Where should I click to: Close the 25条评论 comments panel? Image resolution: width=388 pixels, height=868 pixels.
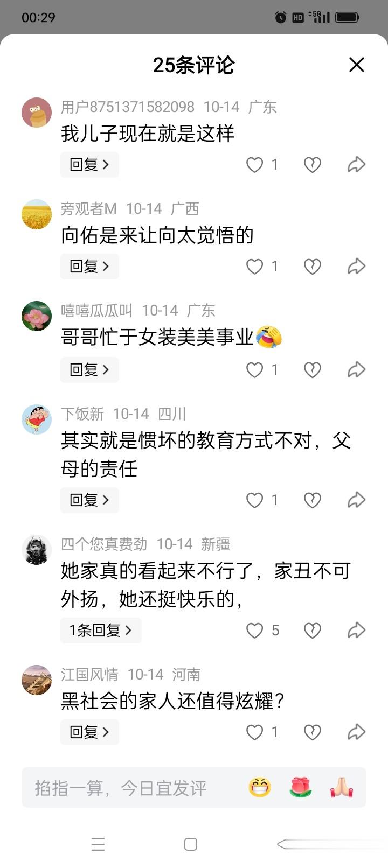pyautogui.click(x=357, y=65)
